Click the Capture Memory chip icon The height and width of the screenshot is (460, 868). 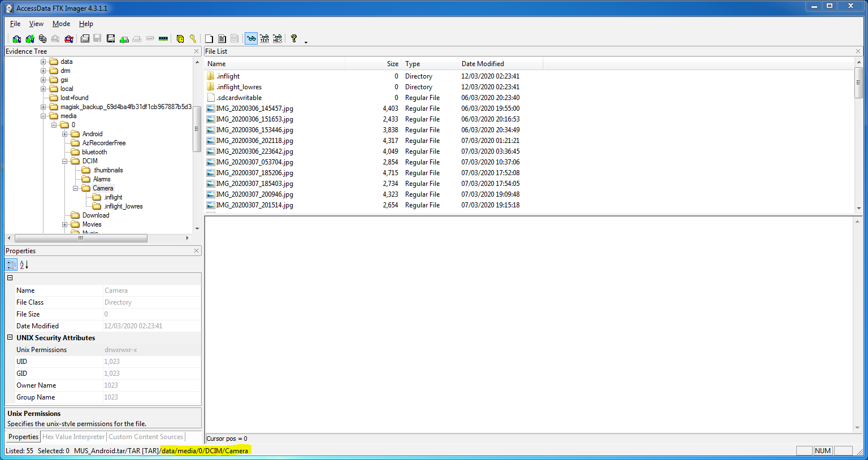[x=163, y=39]
